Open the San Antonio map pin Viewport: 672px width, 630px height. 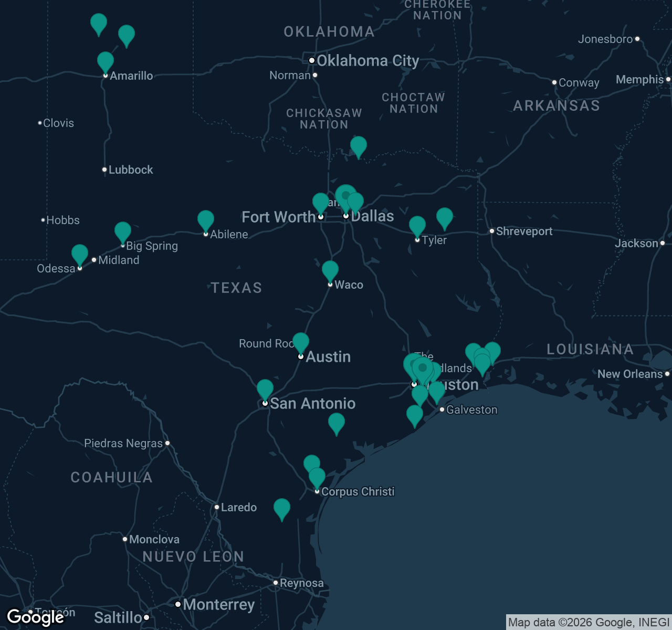(265, 388)
